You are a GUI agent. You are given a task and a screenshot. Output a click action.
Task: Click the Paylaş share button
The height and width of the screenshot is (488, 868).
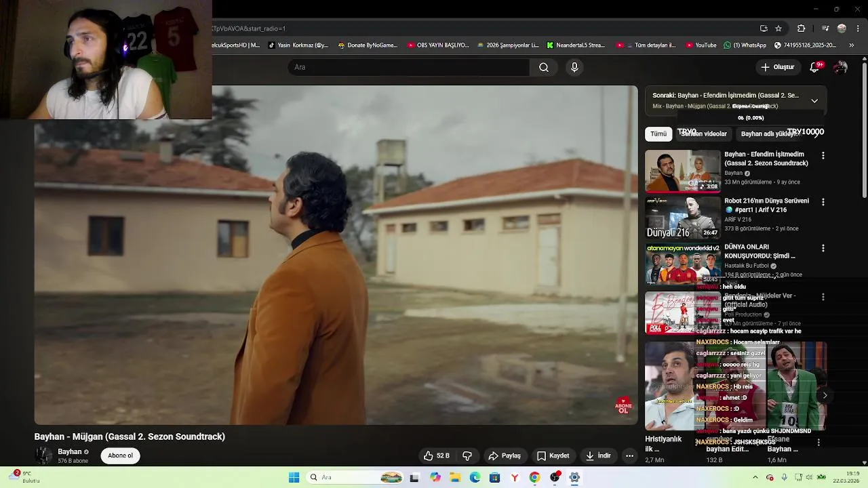tap(505, 455)
